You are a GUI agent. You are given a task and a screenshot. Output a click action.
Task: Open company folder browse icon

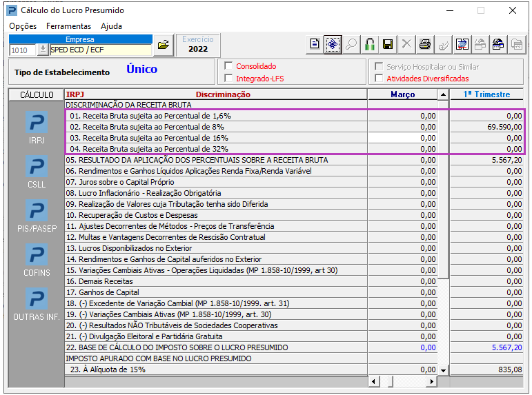pyautogui.click(x=164, y=45)
